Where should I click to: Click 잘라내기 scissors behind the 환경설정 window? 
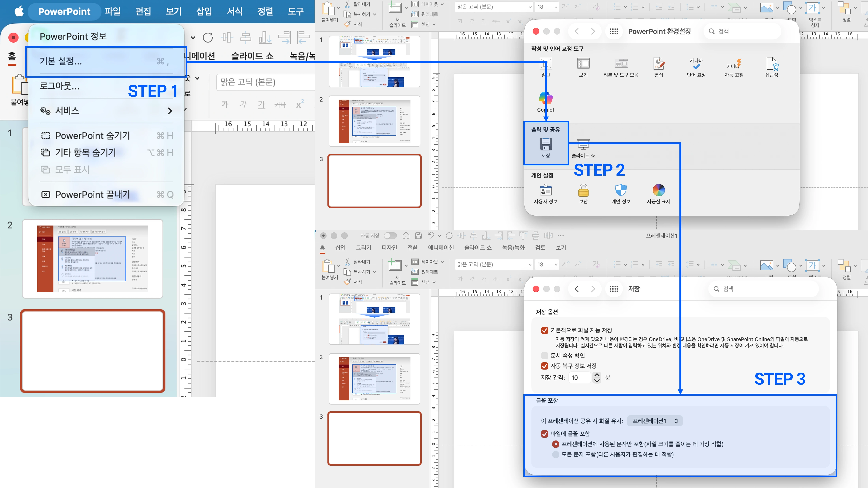347,4
